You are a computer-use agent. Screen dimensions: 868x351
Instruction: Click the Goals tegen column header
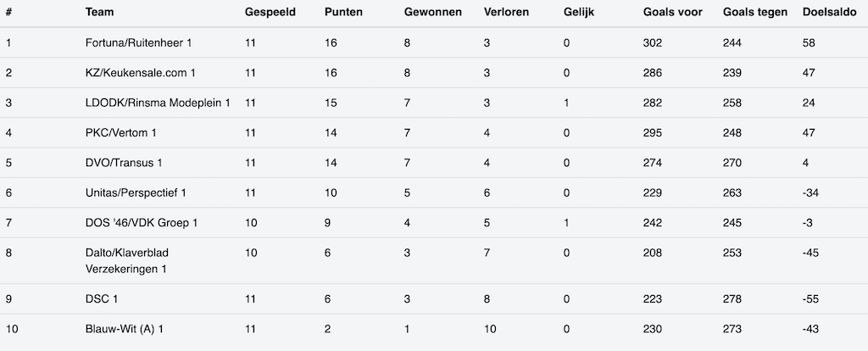click(x=754, y=13)
